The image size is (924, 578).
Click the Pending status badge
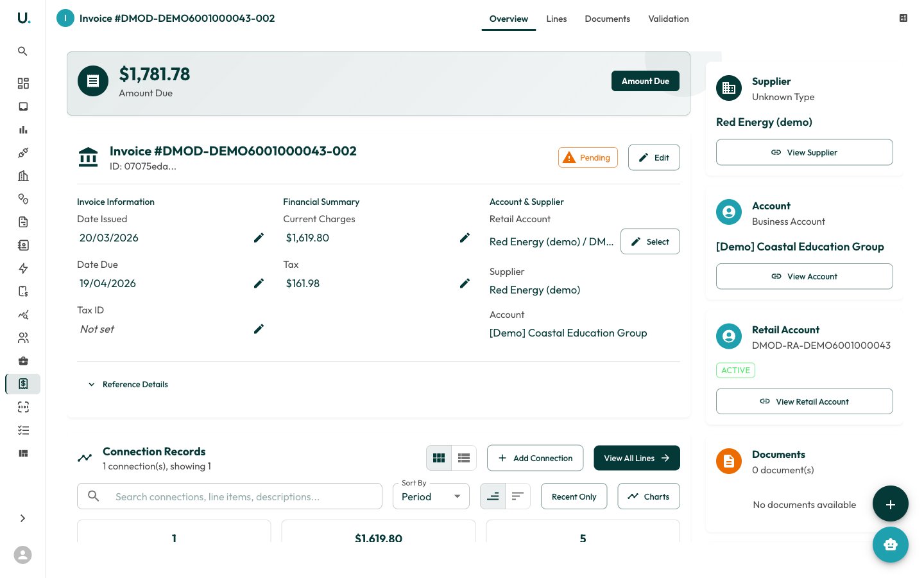(588, 157)
